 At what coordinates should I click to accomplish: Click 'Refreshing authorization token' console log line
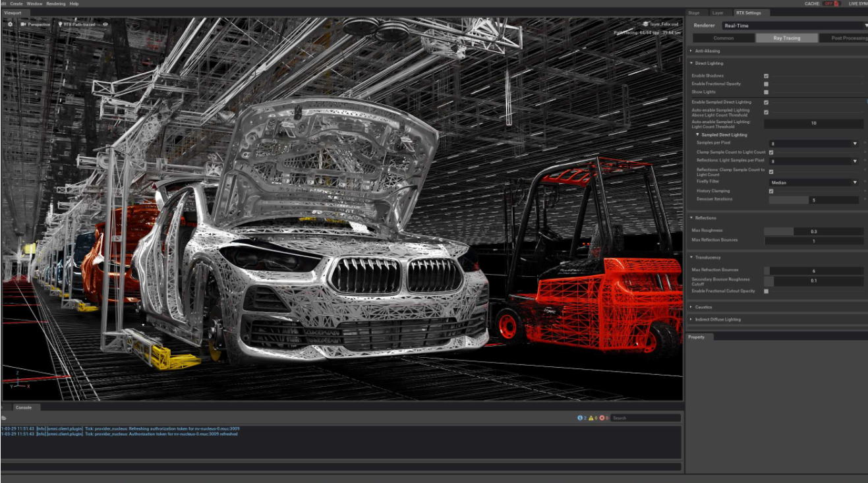[x=120, y=428]
